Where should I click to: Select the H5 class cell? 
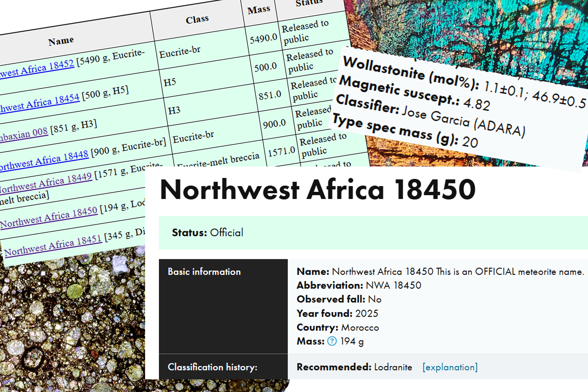click(170, 82)
